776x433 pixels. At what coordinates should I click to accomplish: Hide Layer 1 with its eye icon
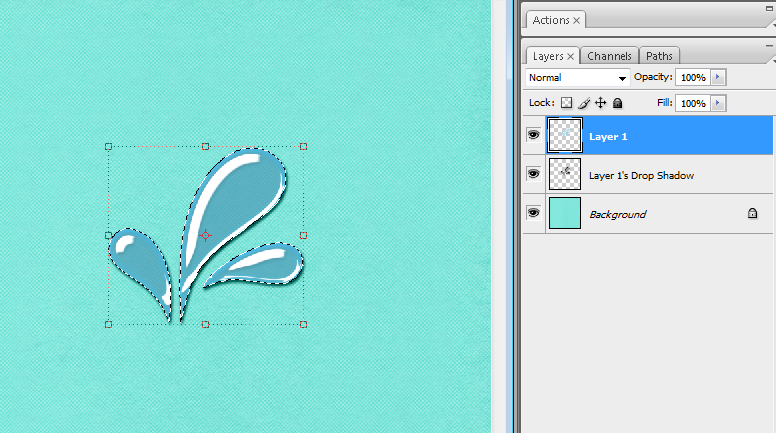tap(534, 135)
